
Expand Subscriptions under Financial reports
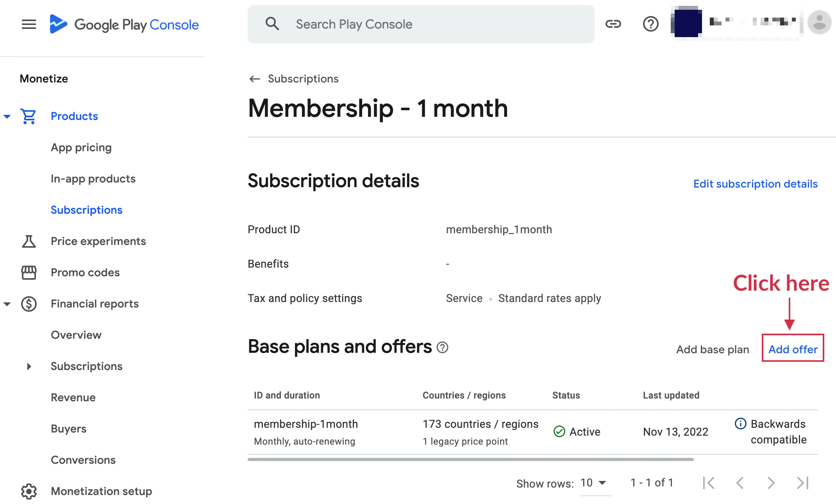pyautogui.click(x=29, y=366)
